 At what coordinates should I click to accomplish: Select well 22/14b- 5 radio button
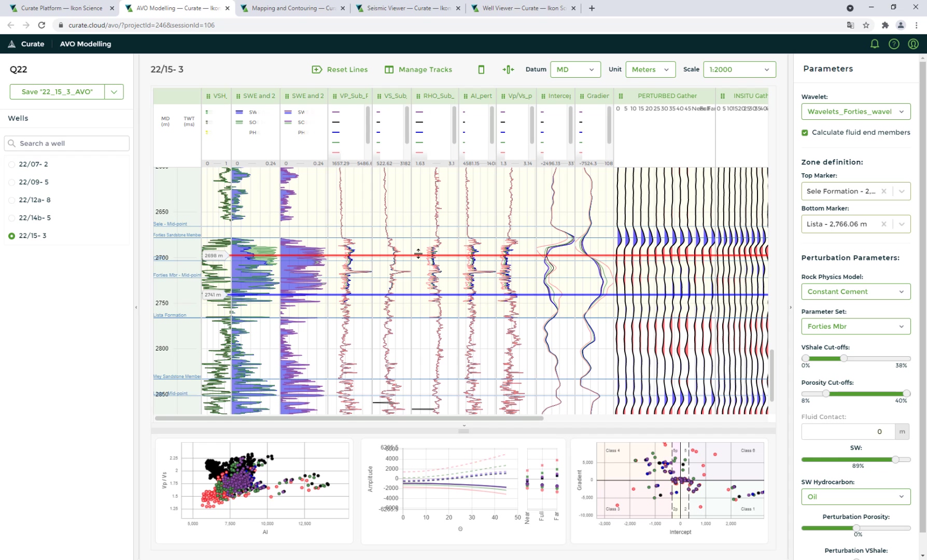(x=12, y=218)
